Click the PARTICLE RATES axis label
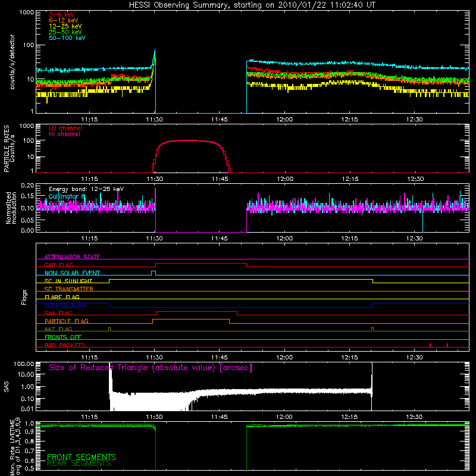The image size is (476, 476). pos(9,148)
